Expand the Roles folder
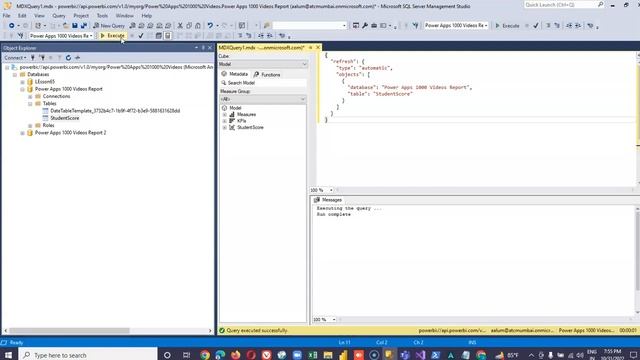Image resolution: width=640 pixels, height=360 pixels. tap(30, 126)
